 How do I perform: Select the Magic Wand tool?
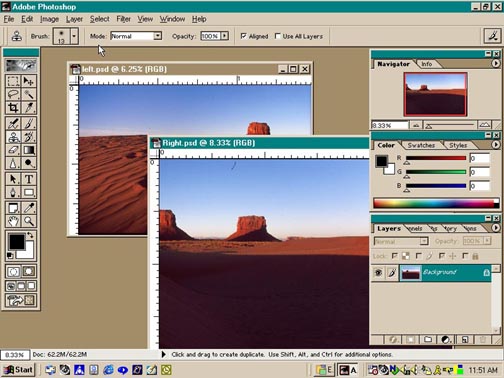pyautogui.click(x=29, y=94)
